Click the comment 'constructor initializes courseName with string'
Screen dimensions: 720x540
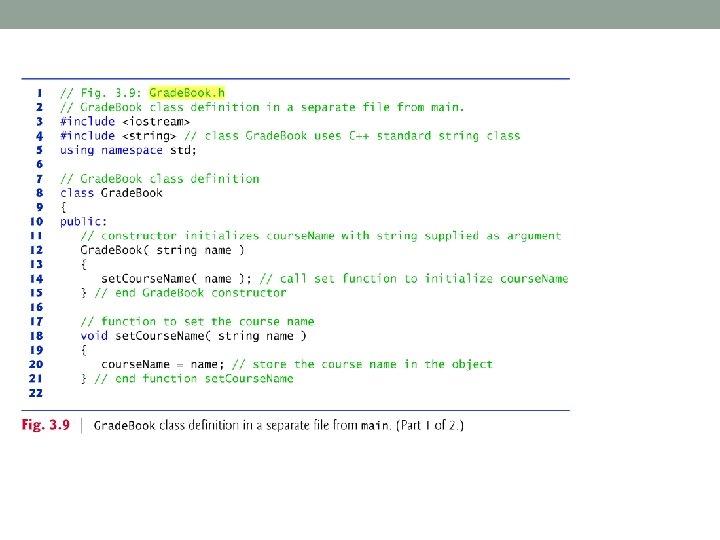(259, 236)
